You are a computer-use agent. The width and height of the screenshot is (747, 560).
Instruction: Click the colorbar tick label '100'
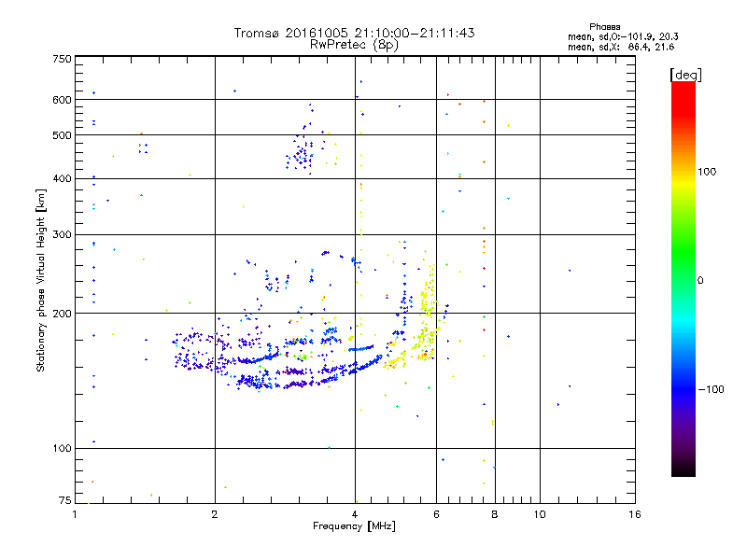click(x=707, y=172)
